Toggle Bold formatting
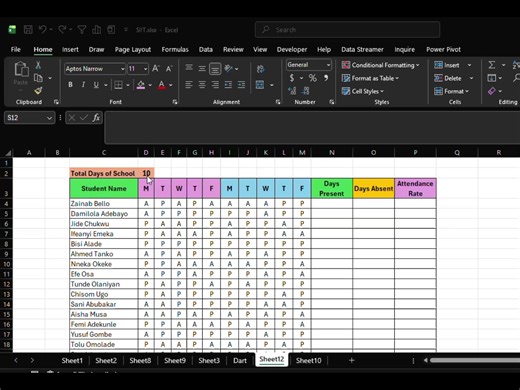 pyautogui.click(x=70, y=85)
